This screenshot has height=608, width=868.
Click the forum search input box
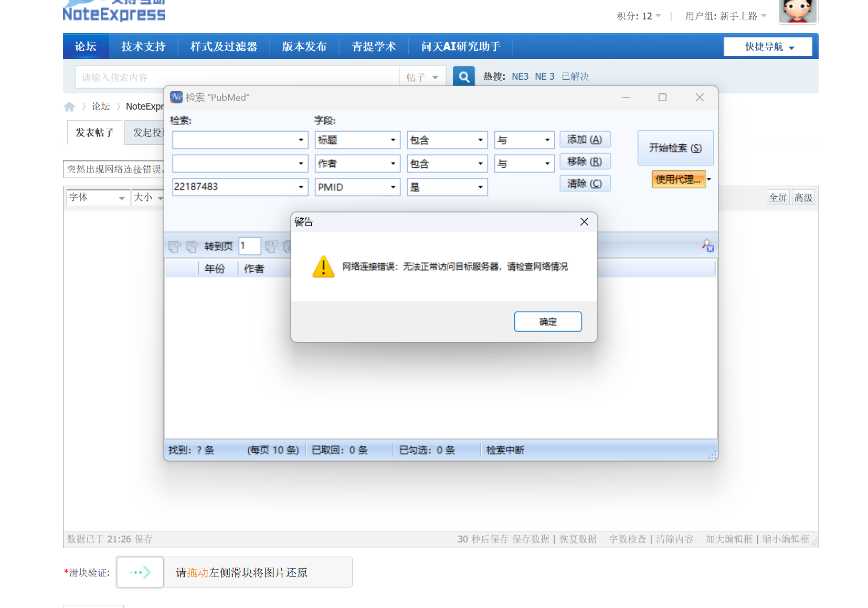tap(237, 77)
